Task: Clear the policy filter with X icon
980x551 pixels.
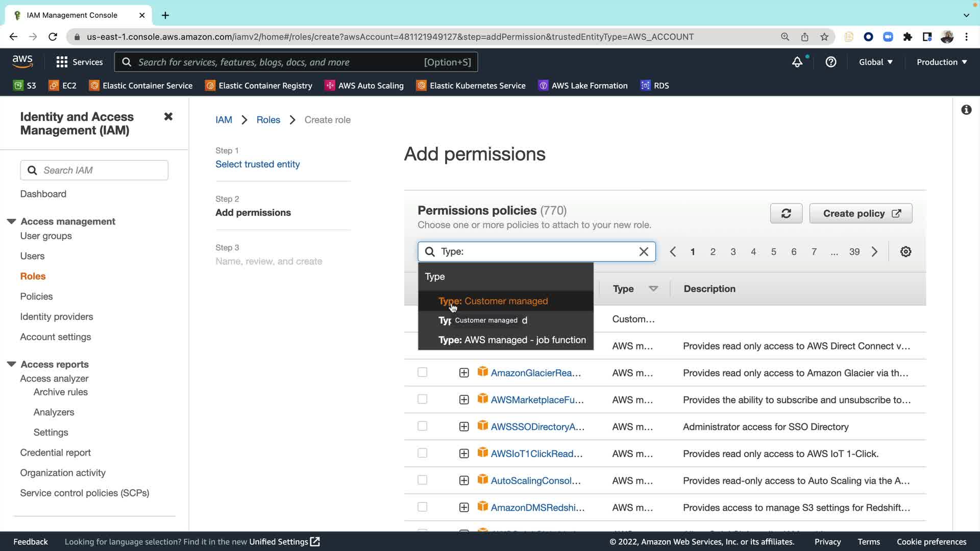Action: [644, 252]
